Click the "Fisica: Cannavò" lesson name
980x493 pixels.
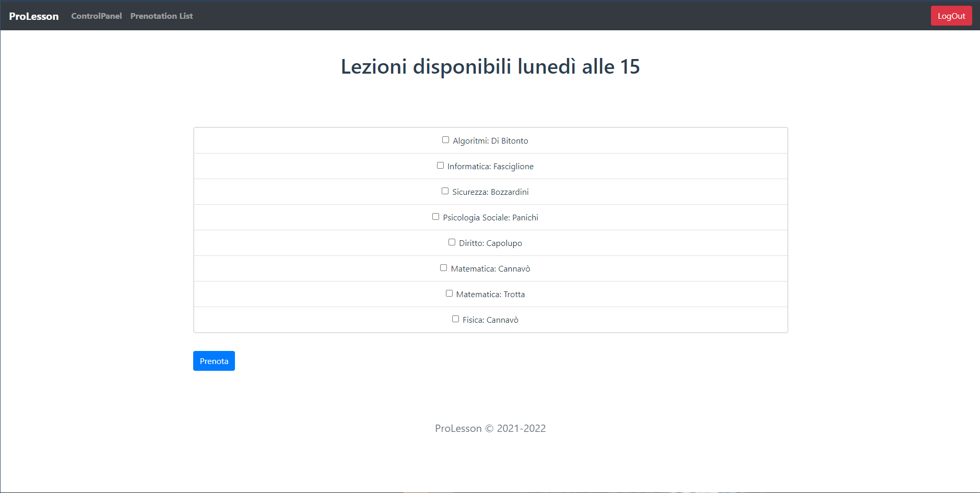[x=490, y=320]
